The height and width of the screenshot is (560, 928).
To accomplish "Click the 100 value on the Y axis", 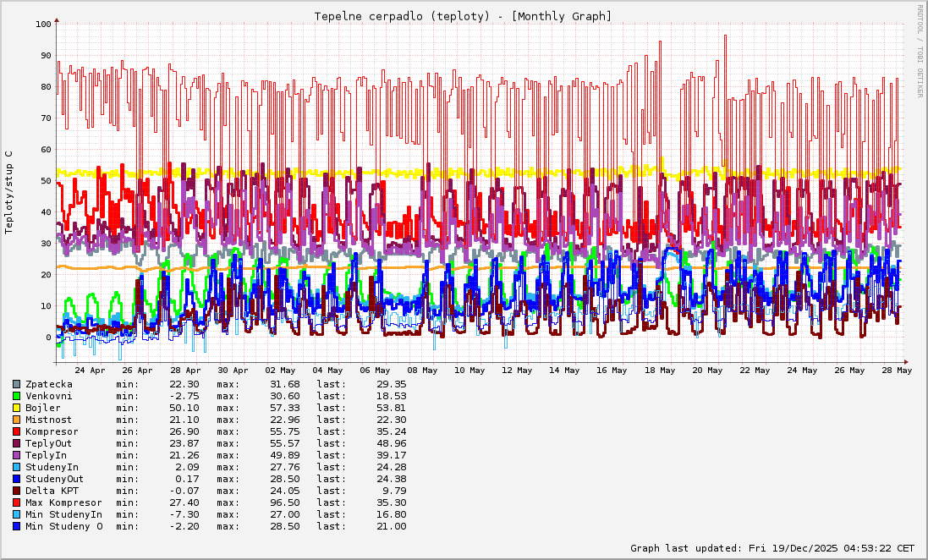I will pyautogui.click(x=43, y=24).
